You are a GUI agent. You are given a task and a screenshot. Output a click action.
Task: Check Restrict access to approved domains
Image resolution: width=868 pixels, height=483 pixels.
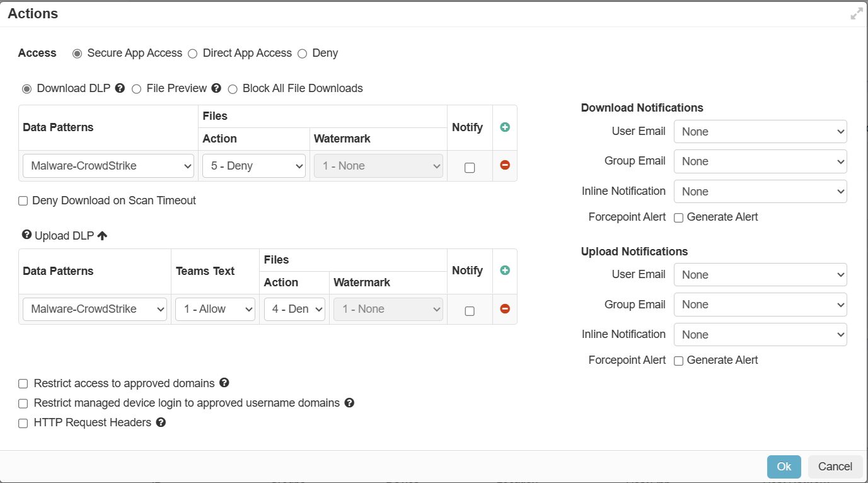[x=23, y=383]
